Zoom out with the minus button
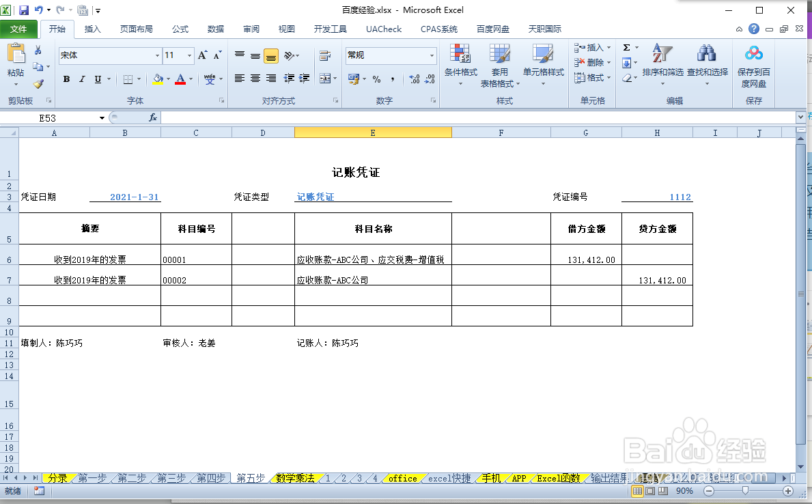Image resolution: width=812 pixels, height=504 pixels. coord(709,491)
